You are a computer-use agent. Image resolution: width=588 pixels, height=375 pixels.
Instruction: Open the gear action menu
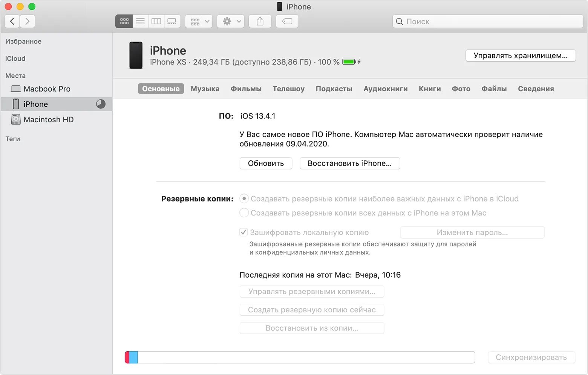231,22
